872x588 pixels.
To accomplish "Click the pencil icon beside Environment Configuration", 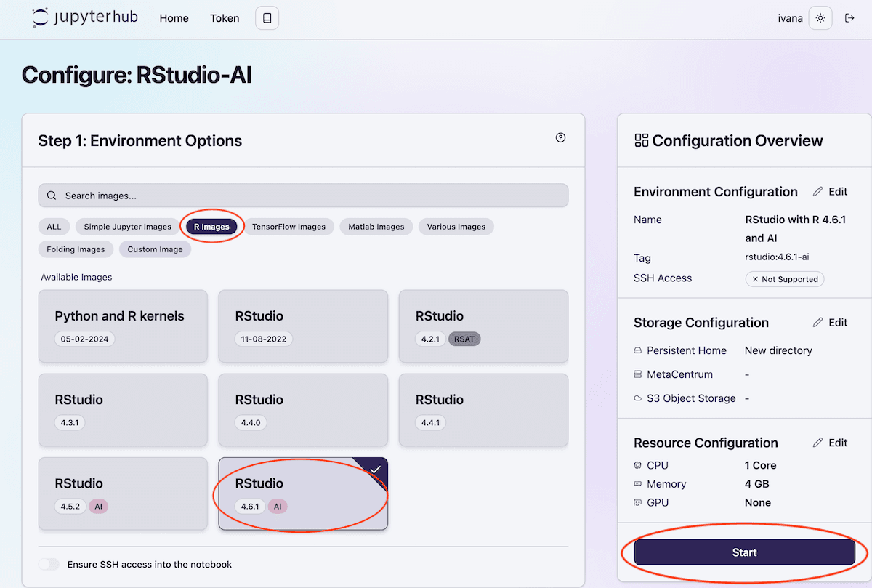I will (x=818, y=192).
